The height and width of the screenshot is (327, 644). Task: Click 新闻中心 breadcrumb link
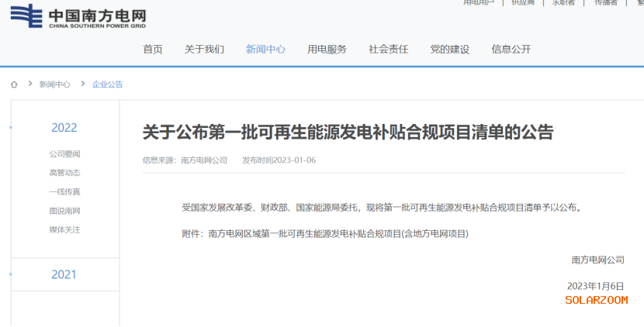click(x=55, y=84)
